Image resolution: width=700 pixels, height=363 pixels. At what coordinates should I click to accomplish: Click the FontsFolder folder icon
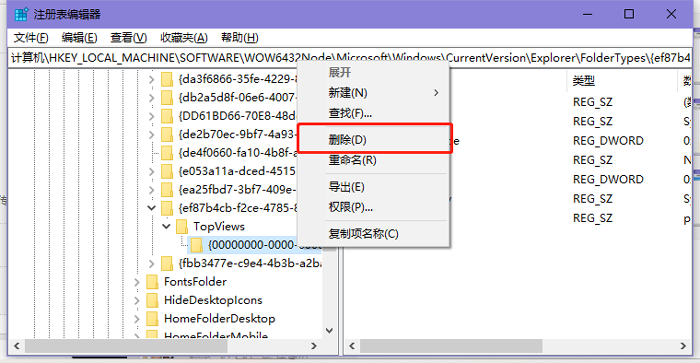152,282
